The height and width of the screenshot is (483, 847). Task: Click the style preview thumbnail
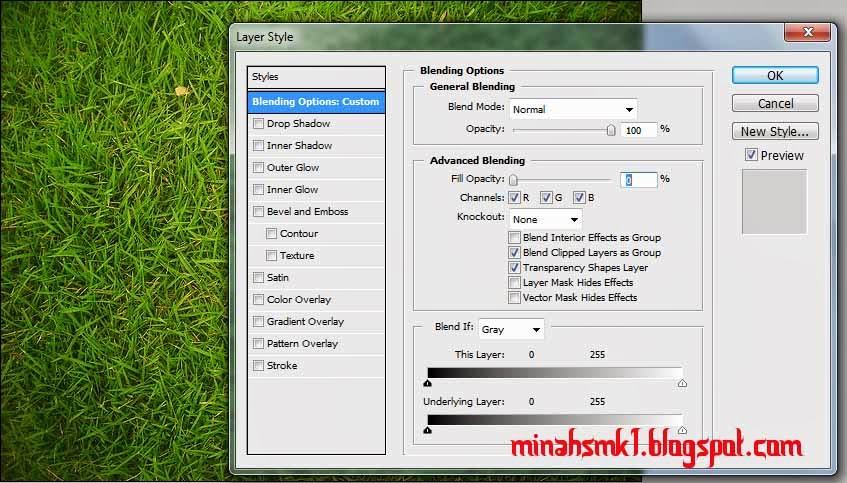click(x=774, y=202)
